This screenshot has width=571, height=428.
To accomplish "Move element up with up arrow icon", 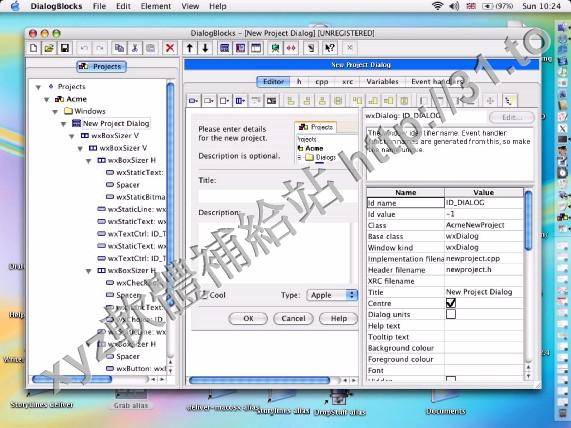I will [x=189, y=48].
